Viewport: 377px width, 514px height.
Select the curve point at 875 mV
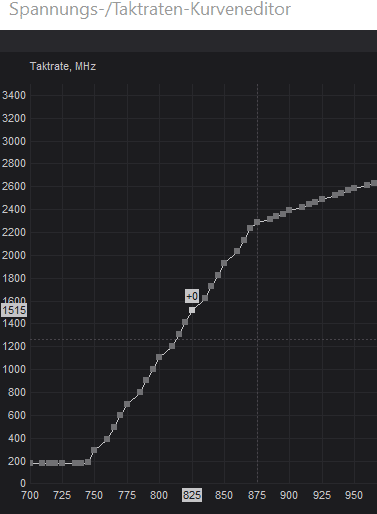click(x=257, y=222)
